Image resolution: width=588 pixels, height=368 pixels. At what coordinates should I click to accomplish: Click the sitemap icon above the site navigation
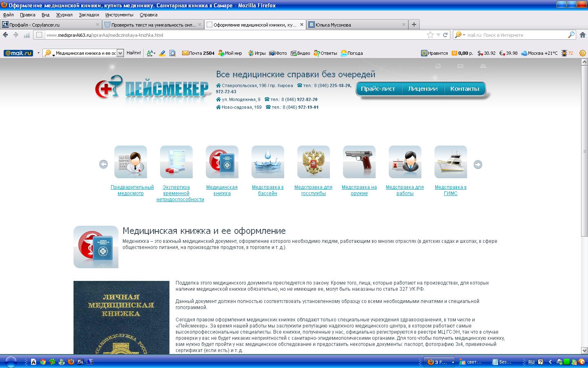[483, 66]
